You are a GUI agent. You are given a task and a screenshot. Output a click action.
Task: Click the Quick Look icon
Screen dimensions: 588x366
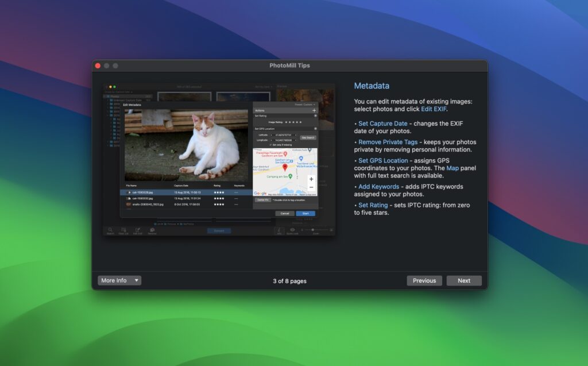pos(292,229)
